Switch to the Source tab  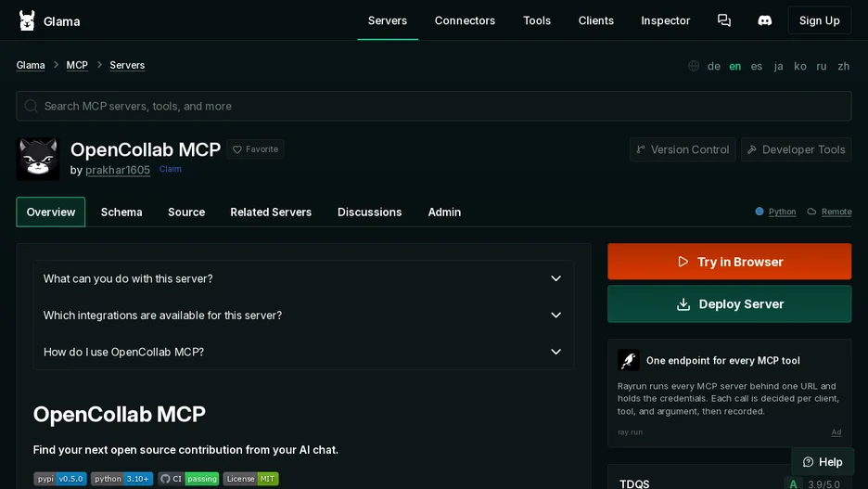[x=186, y=212]
